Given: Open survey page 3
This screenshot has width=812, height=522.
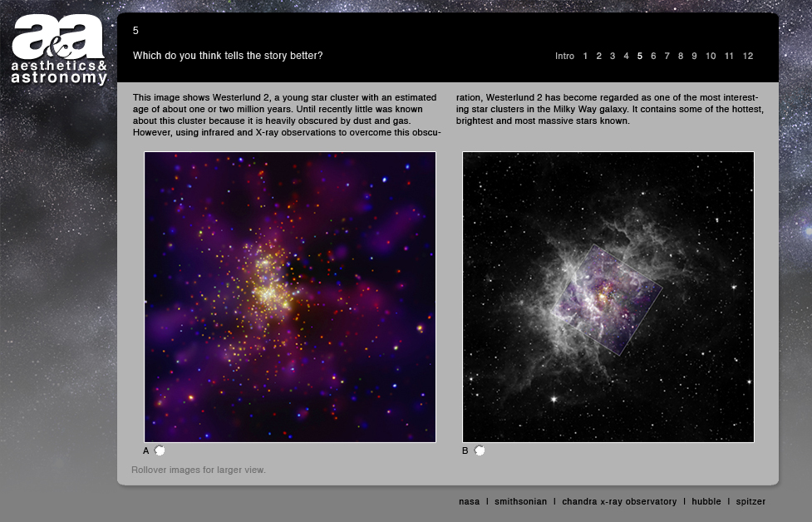Looking at the screenshot, I should point(612,56).
